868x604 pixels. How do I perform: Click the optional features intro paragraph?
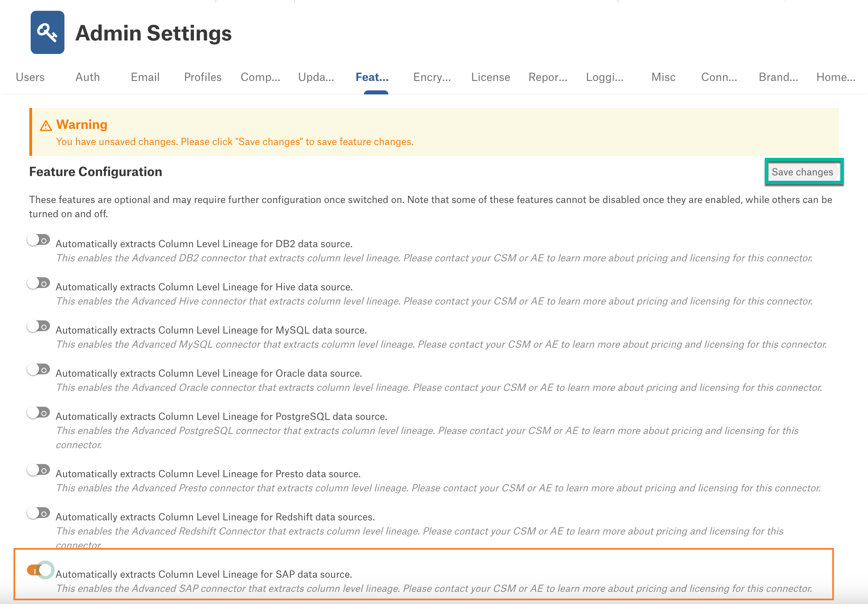click(430, 207)
